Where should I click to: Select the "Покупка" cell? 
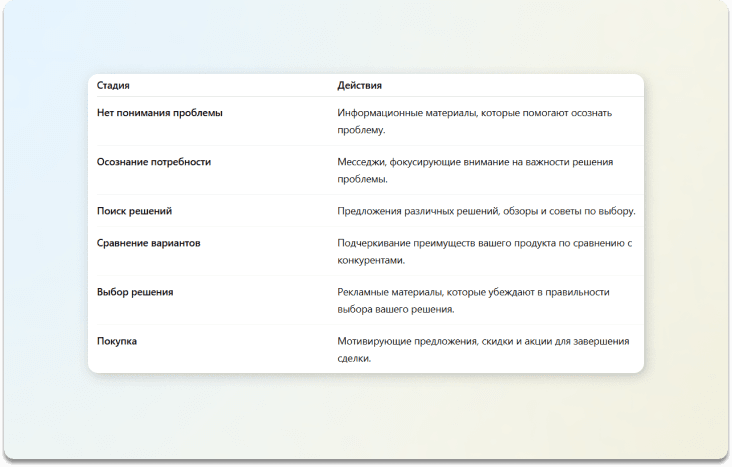(x=117, y=341)
